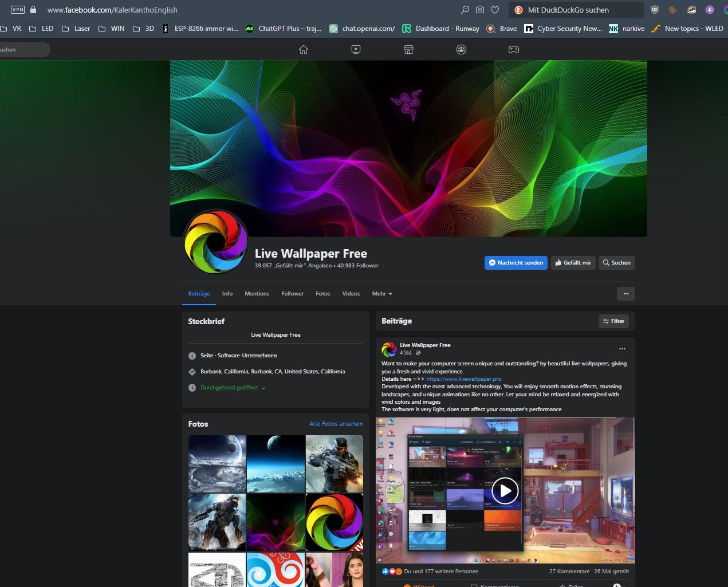The image size is (728, 587).
Task: Play the video in the post
Action: click(505, 491)
